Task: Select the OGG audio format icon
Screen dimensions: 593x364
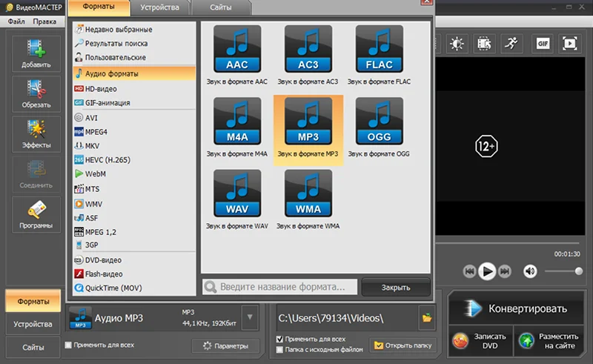Action: pyautogui.click(x=380, y=121)
